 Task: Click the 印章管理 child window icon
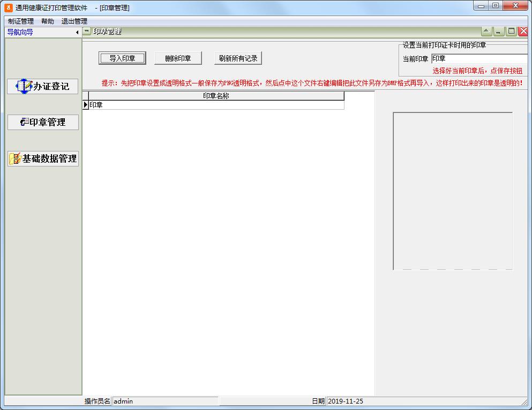pyautogui.click(x=86, y=31)
